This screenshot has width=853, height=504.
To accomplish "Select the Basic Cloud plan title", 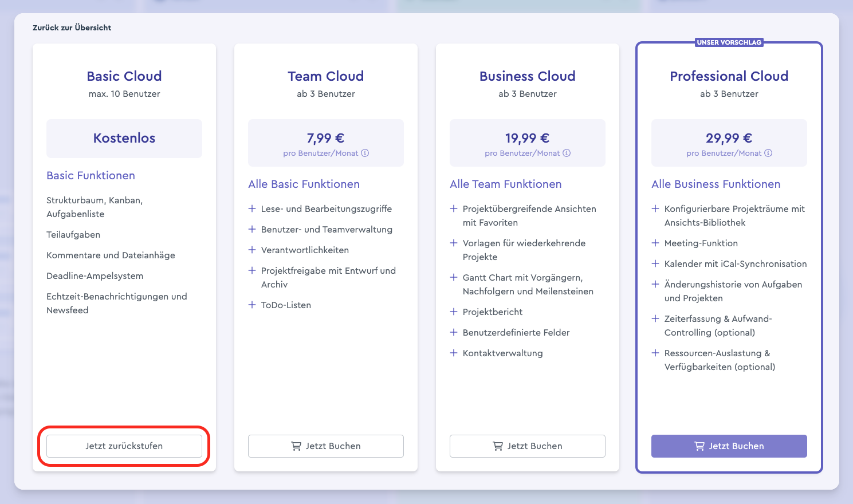I will tap(124, 76).
